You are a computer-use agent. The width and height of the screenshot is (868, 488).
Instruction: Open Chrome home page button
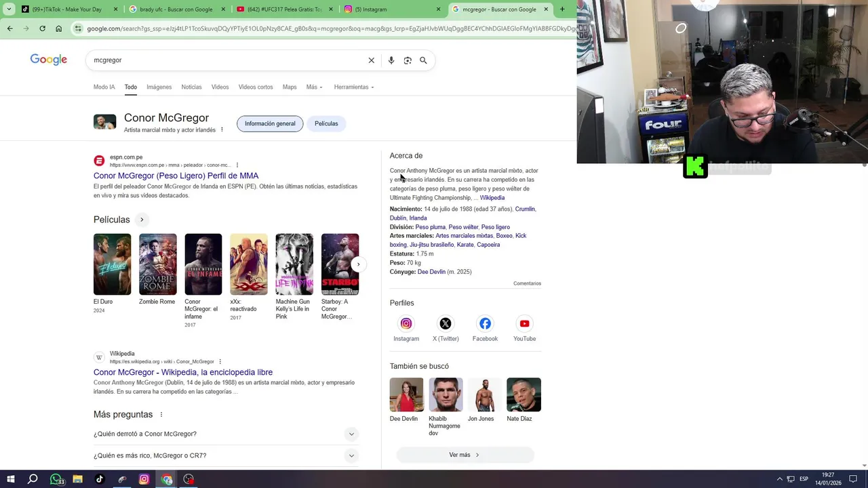point(58,28)
